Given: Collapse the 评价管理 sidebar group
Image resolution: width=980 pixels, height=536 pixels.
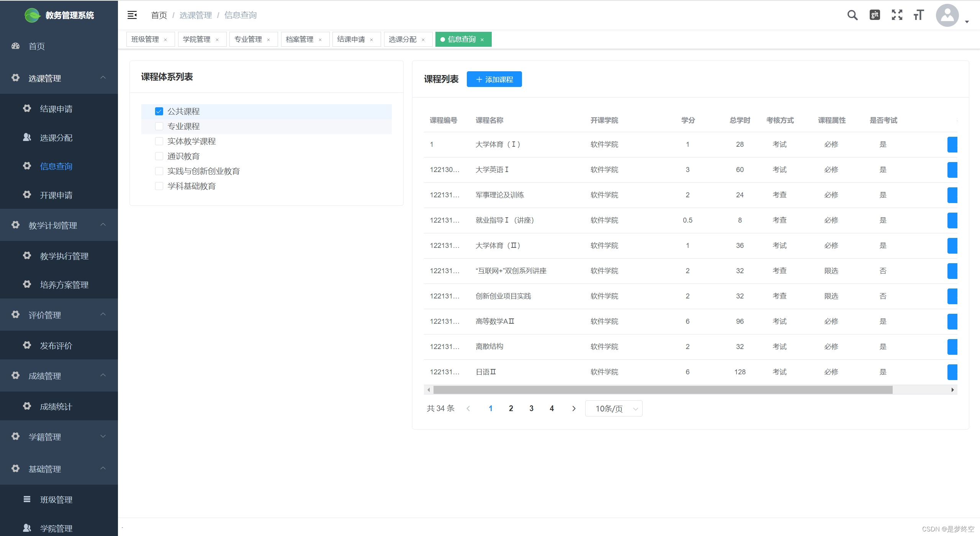Looking at the screenshot, I should coord(59,315).
